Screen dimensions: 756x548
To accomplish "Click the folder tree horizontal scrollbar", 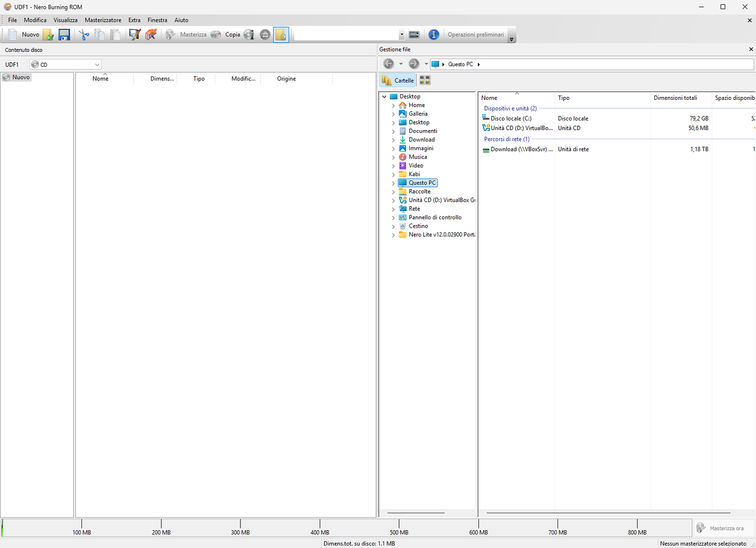I will coord(416,513).
